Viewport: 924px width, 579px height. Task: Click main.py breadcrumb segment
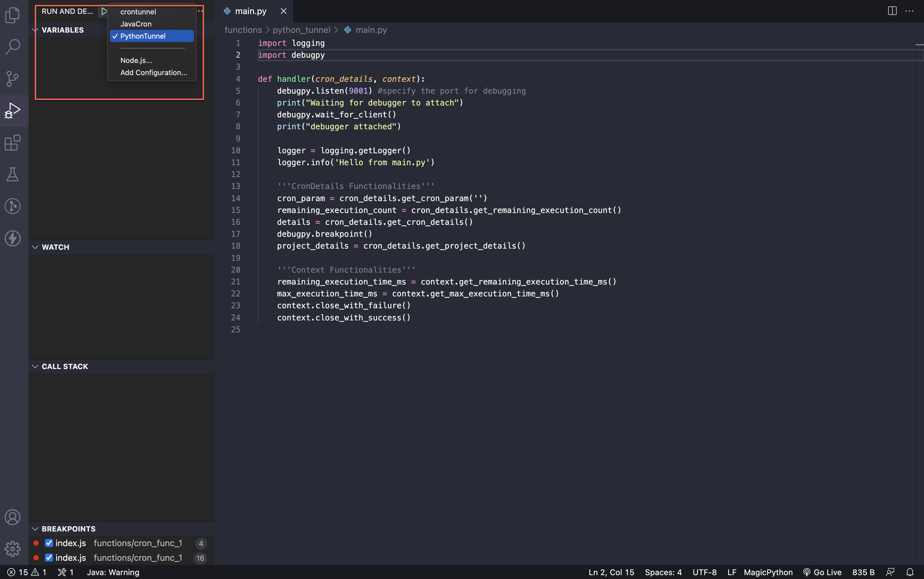(x=371, y=30)
